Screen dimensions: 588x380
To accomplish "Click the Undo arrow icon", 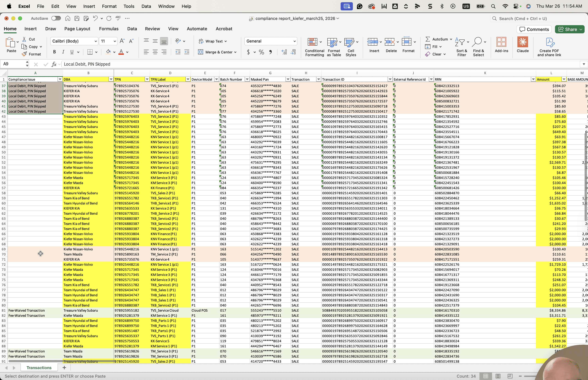I will [x=95, y=18].
